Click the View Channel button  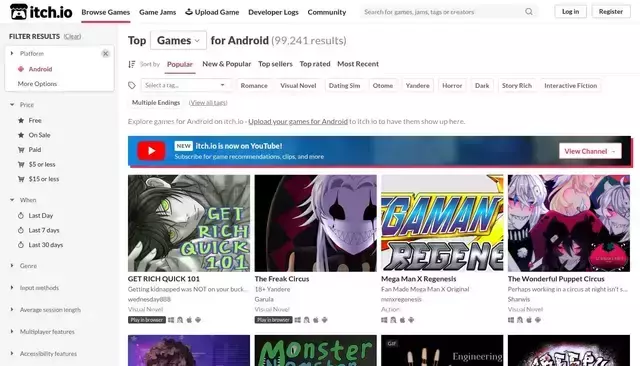(590, 151)
